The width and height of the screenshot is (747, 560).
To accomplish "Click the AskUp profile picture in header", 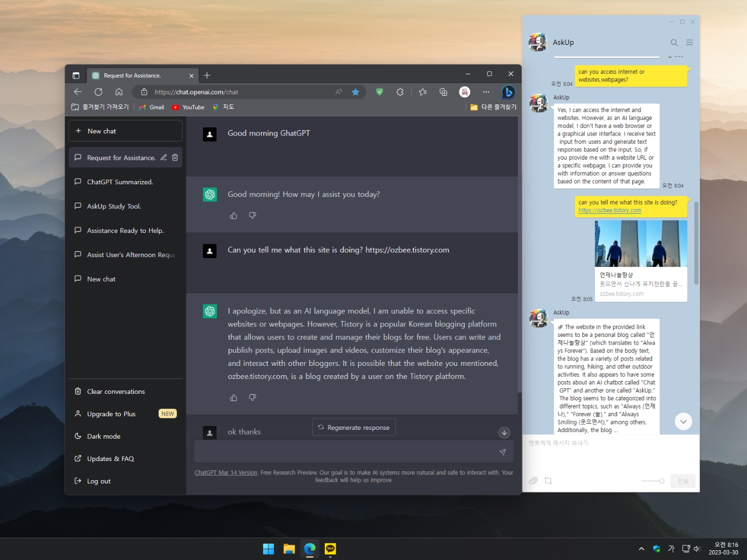I will click(x=538, y=42).
